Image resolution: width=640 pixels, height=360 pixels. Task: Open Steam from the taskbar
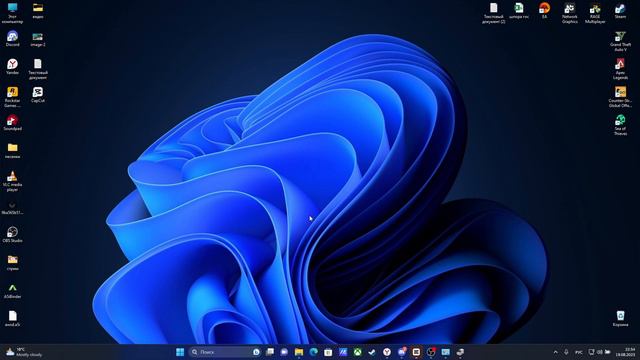[372, 352]
